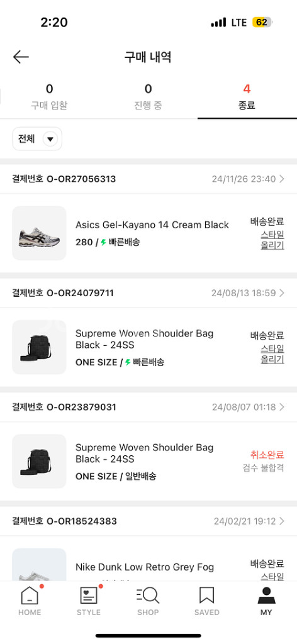Open the Asics Gel-Kayano 14 shoe thumbnail

(39, 233)
